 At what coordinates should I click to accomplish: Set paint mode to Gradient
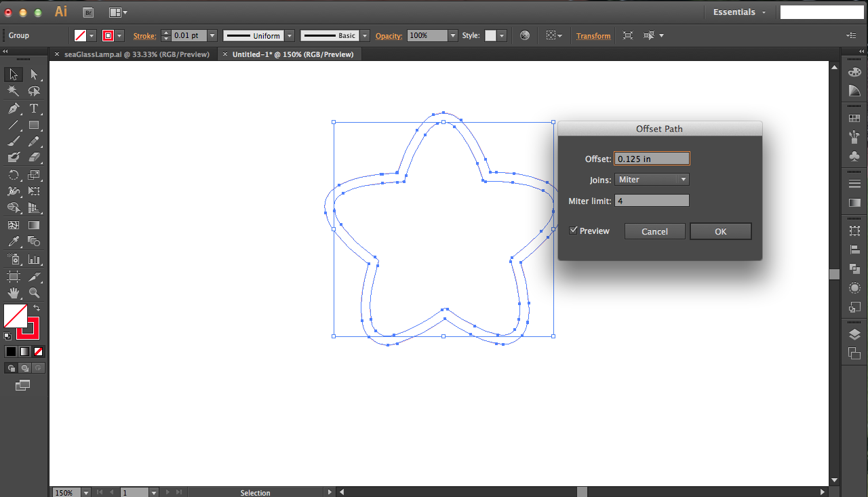point(24,351)
